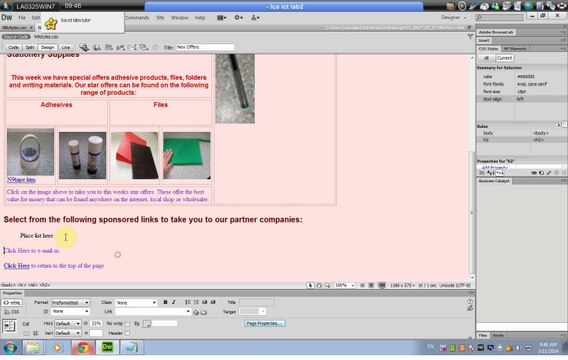Click the text outdent icon
The height and width of the screenshot is (360, 568).
tap(205, 302)
